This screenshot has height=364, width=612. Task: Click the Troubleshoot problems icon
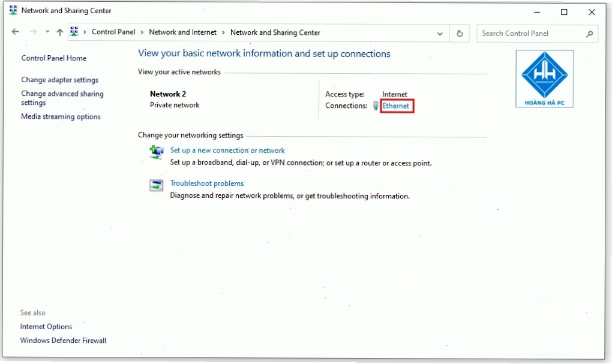pyautogui.click(x=157, y=185)
